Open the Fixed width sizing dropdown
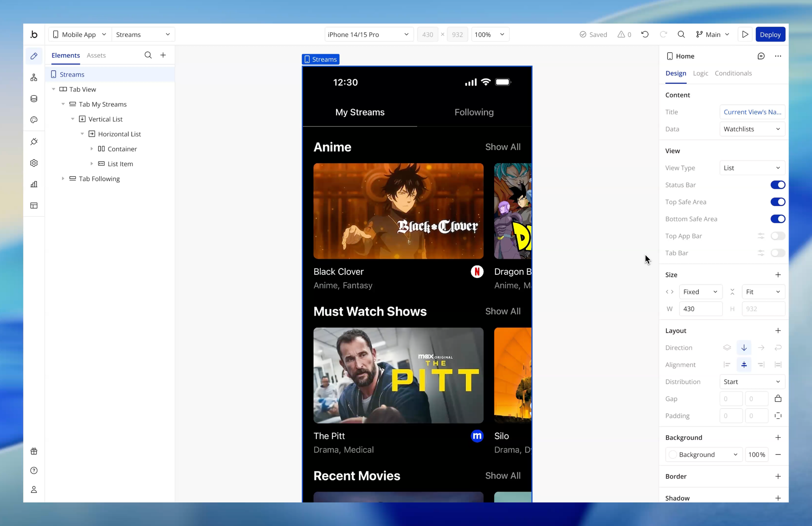 (x=700, y=292)
